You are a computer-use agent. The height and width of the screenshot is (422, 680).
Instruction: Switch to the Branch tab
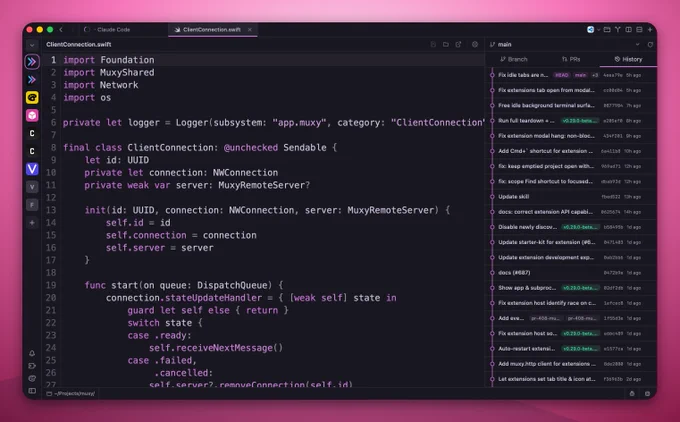point(514,59)
